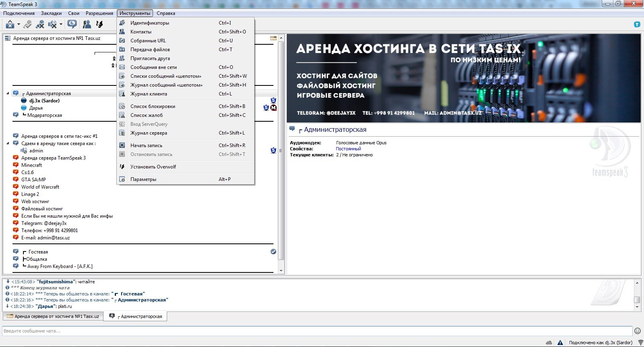The image size is (644, 347).
Task: Select the Web хостинг channel
Action: [35, 202]
